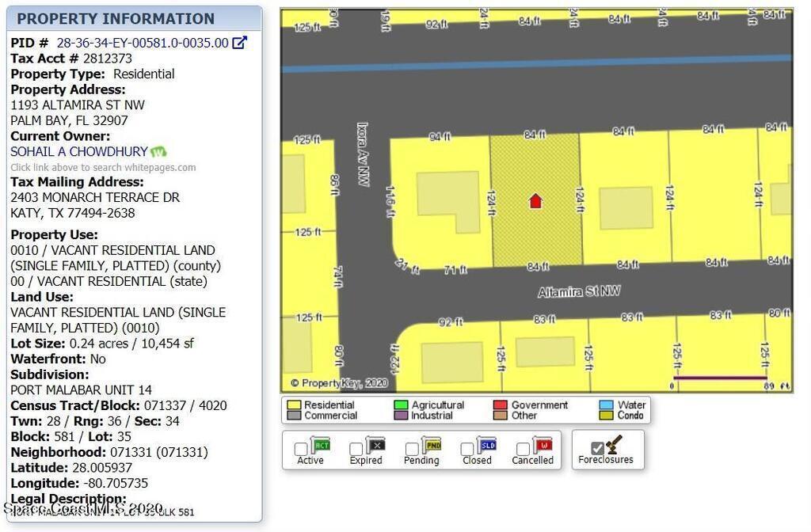Click the blue SLD closed flag icon
The image size is (811, 532).
487,445
